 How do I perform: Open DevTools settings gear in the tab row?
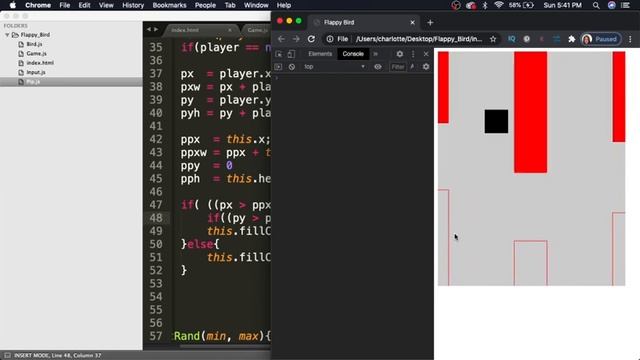pos(400,54)
